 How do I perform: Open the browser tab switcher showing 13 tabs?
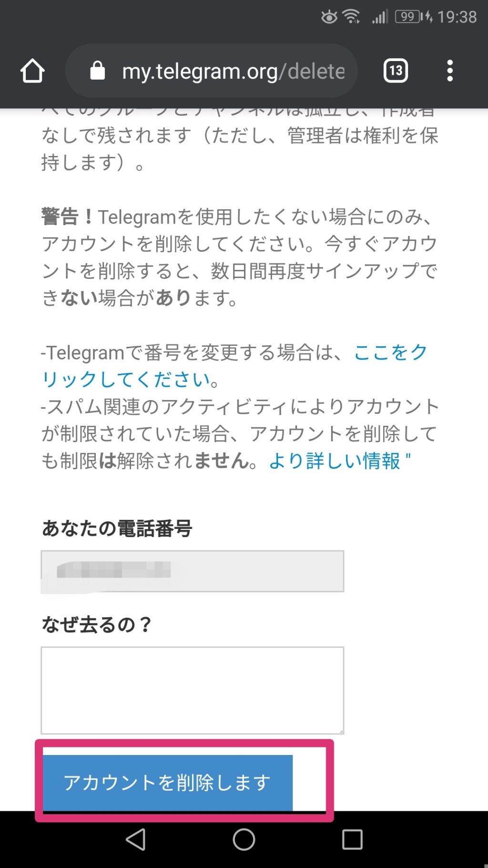point(396,70)
